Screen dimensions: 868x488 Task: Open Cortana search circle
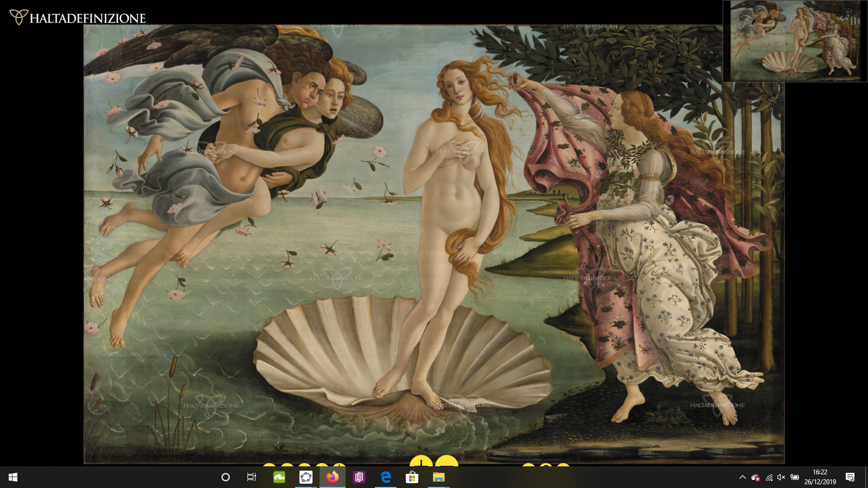226,477
